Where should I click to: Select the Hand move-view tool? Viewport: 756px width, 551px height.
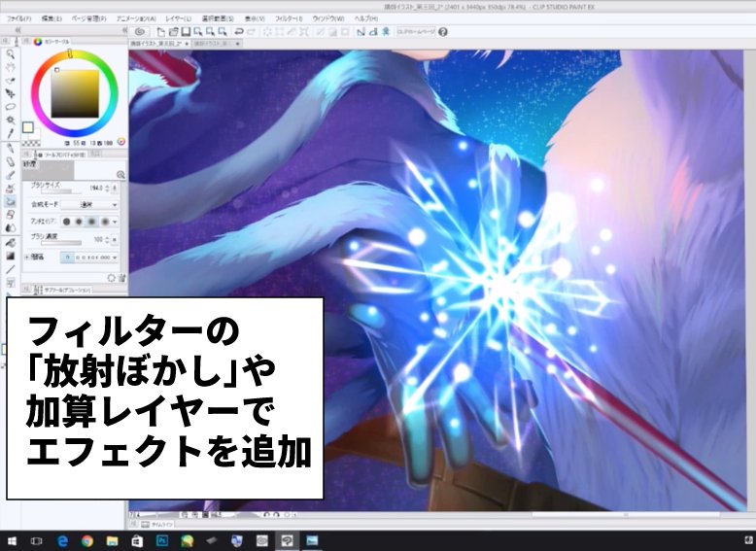tap(10, 67)
